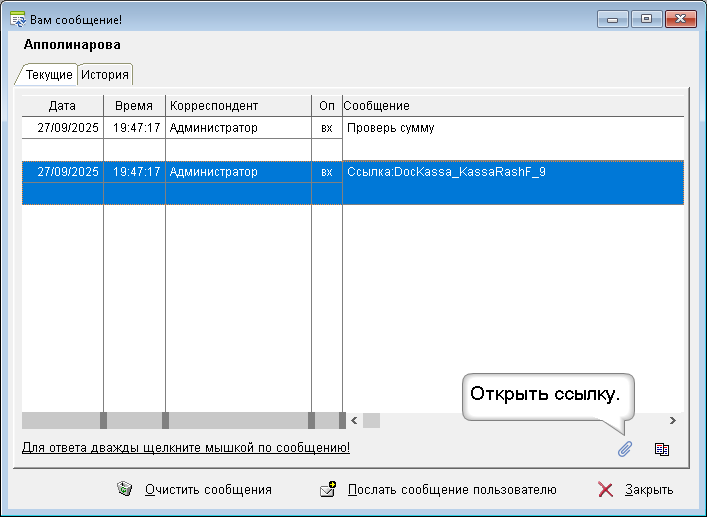Maximize the Вам сообщение window

646,18
